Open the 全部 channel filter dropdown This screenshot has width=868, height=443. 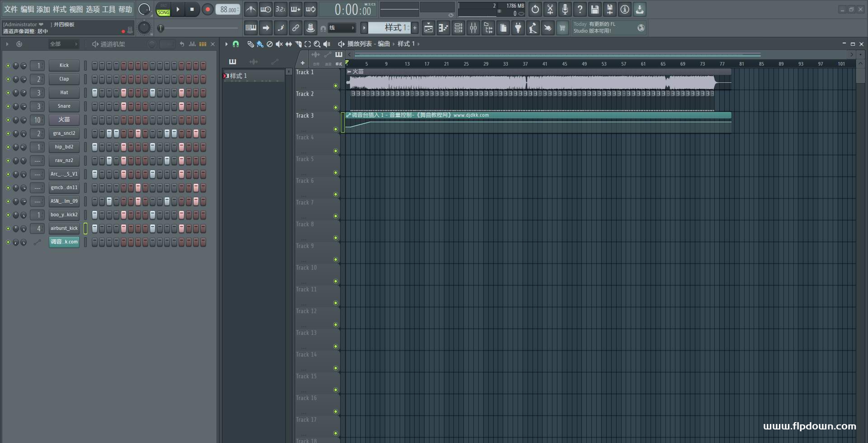tap(63, 44)
